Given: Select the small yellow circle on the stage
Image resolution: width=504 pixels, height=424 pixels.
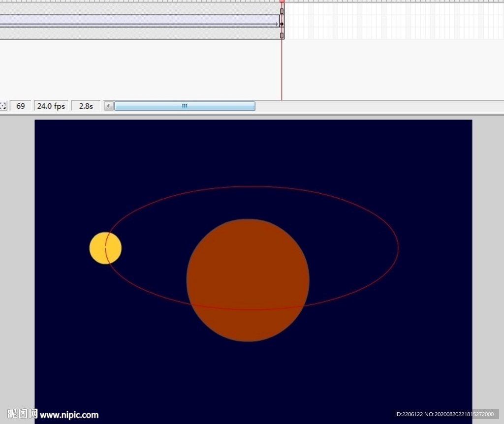Looking at the screenshot, I should coord(105,248).
